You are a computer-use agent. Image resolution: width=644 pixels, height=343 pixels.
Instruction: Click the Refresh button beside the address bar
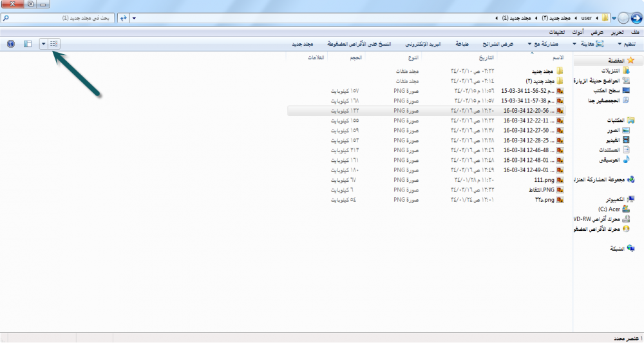(x=122, y=18)
